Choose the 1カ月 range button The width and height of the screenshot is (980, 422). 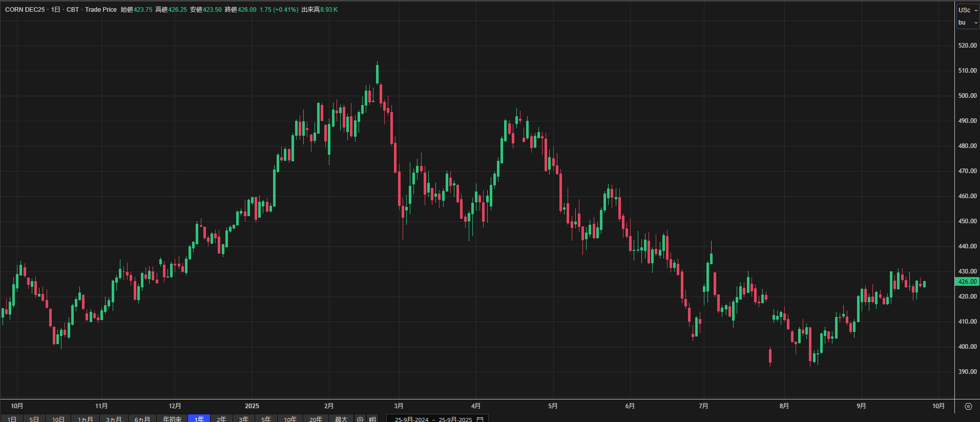pyautogui.click(x=86, y=419)
